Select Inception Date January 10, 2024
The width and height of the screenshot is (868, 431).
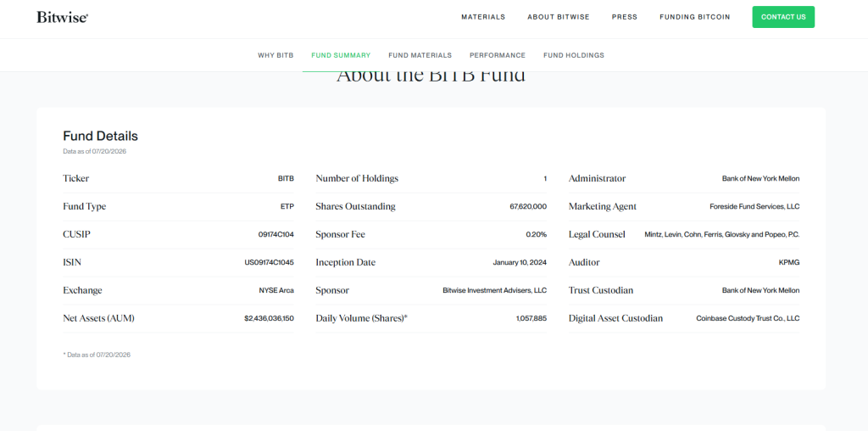pos(520,263)
